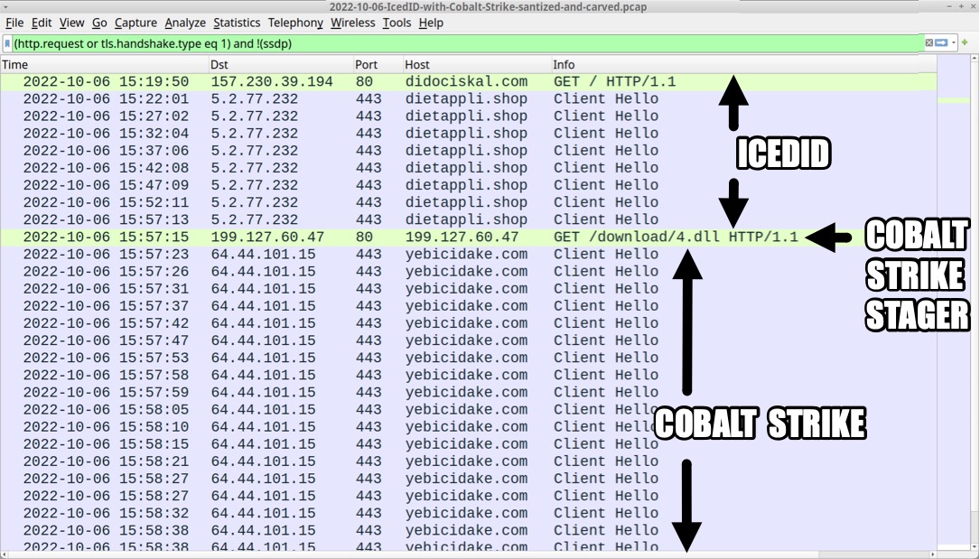This screenshot has height=559, width=980.
Task: Open the Statistics menu
Action: [237, 23]
